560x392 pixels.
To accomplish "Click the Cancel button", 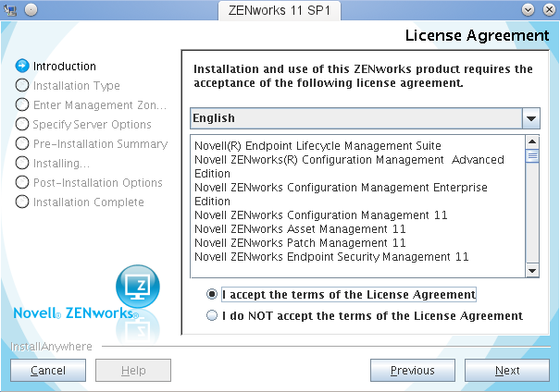I will click(47, 371).
